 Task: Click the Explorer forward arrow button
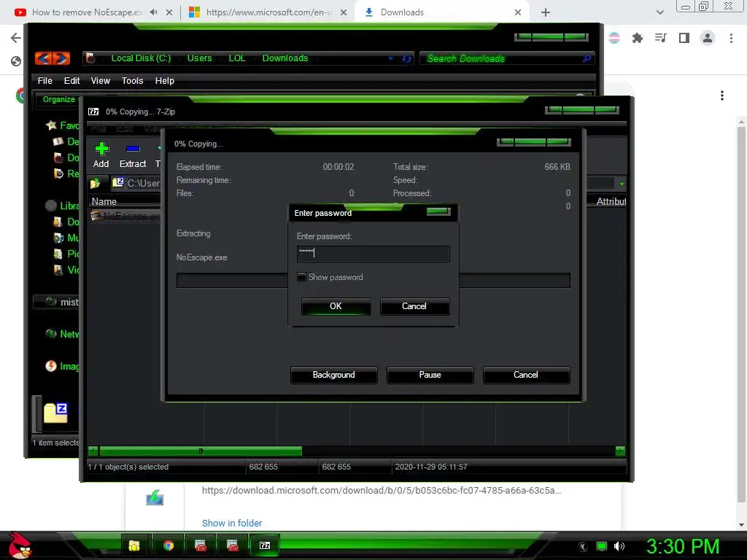click(61, 58)
